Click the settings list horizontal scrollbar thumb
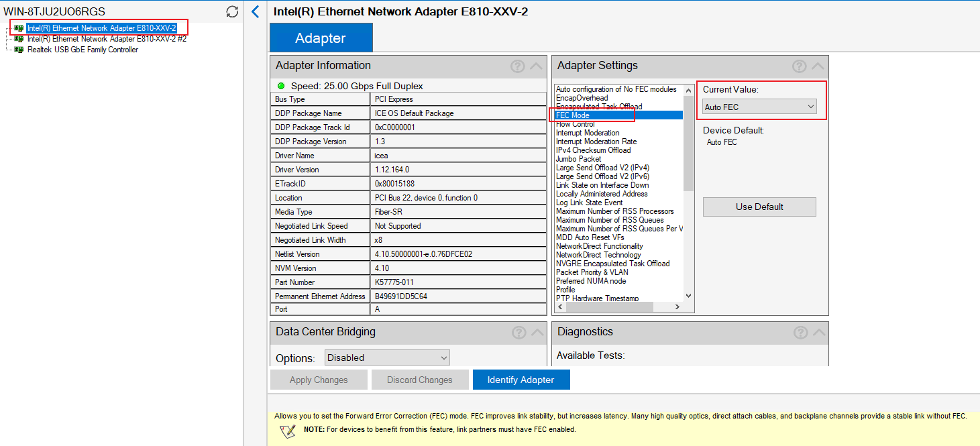 [610, 306]
